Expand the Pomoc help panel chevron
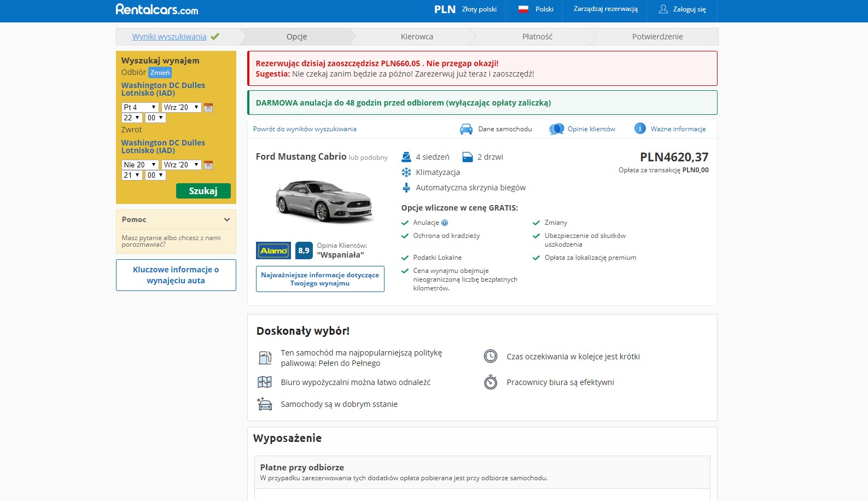 pyautogui.click(x=227, y=219)
